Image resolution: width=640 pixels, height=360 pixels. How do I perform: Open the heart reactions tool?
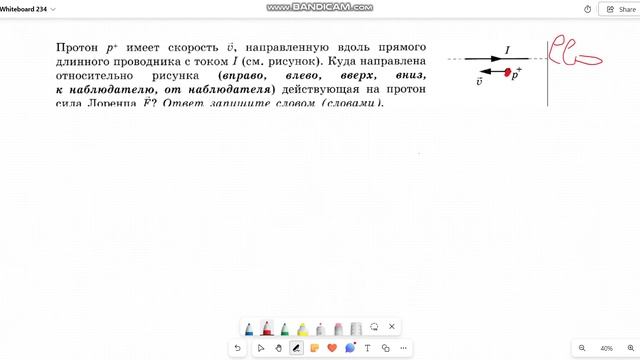332,348
